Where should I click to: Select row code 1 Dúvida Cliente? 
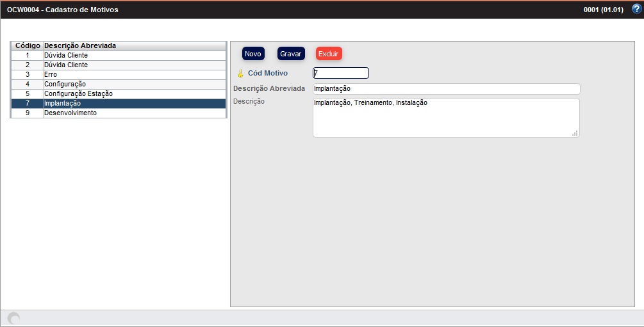click(x=119, y=56)
